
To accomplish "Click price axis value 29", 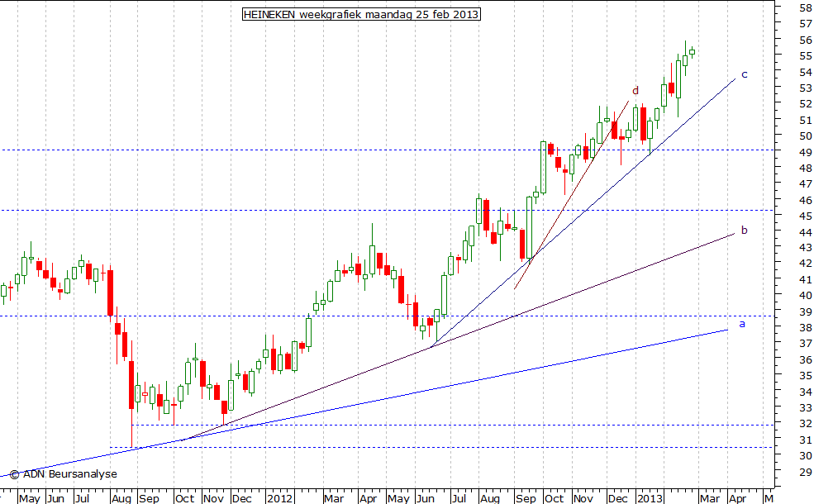I will pos(806,473).
